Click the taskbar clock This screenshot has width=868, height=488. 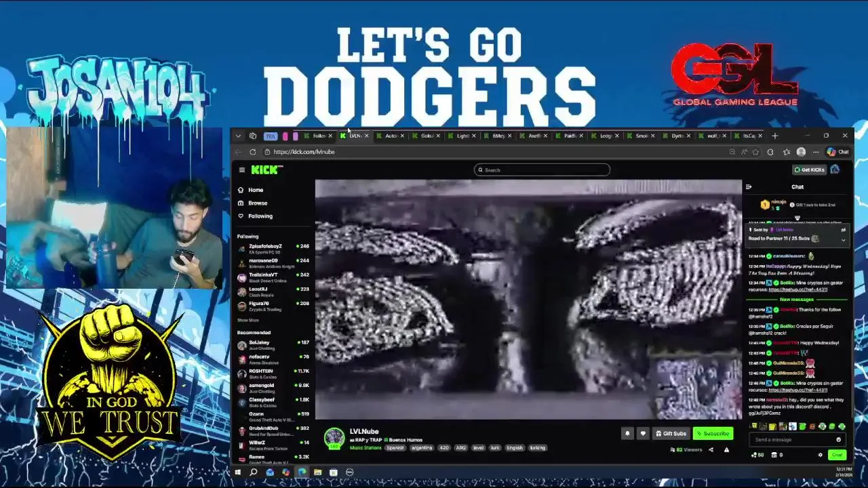click(843, 472)
